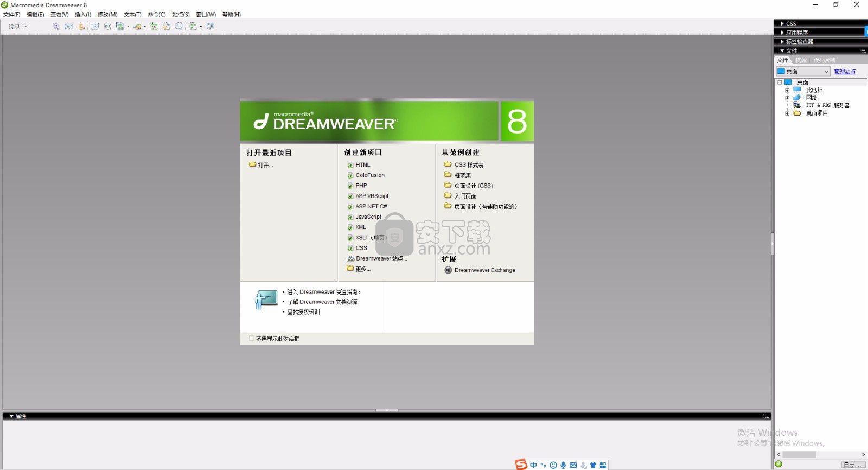The width and height of the screenshot is (868, 470).
Task: Click the Sogou skin shirt icon
Action: point(593,465)
